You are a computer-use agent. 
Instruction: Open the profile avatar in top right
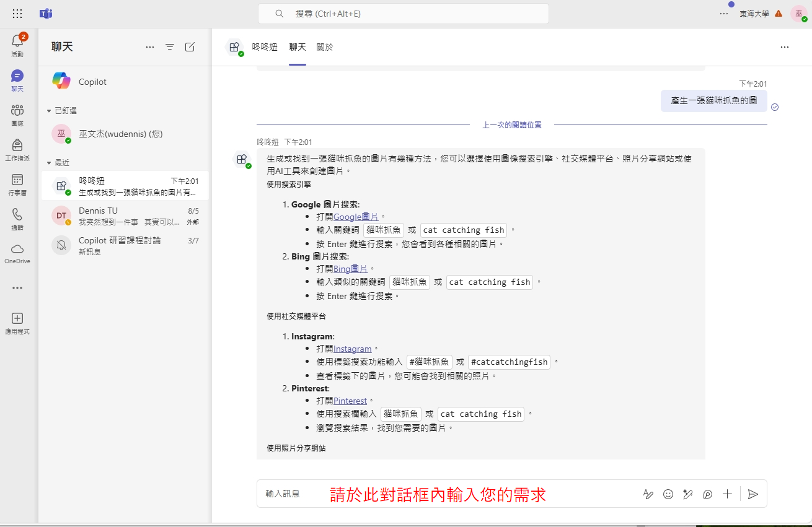pyautogui.click(x=798, y=14)
